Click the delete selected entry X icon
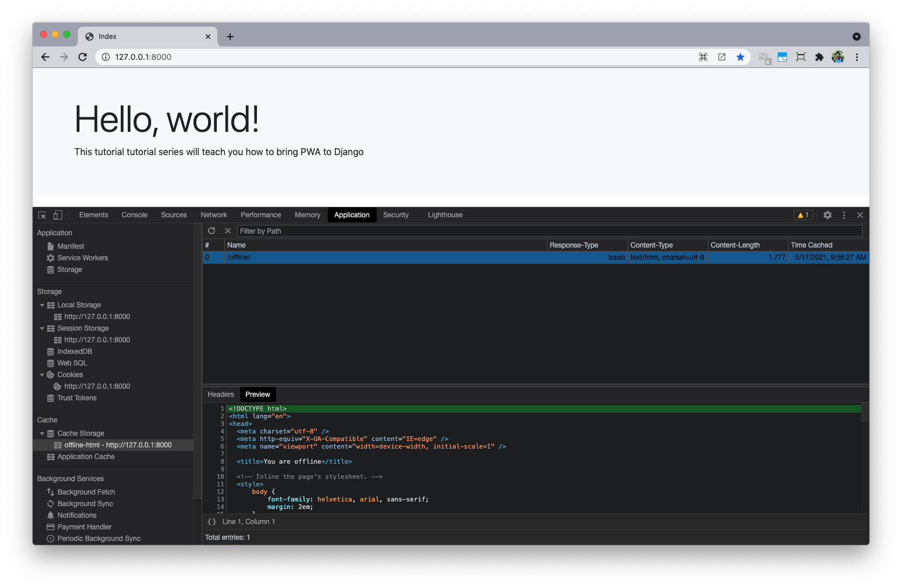This screenshot has width=902, height=588. (228, 231)
